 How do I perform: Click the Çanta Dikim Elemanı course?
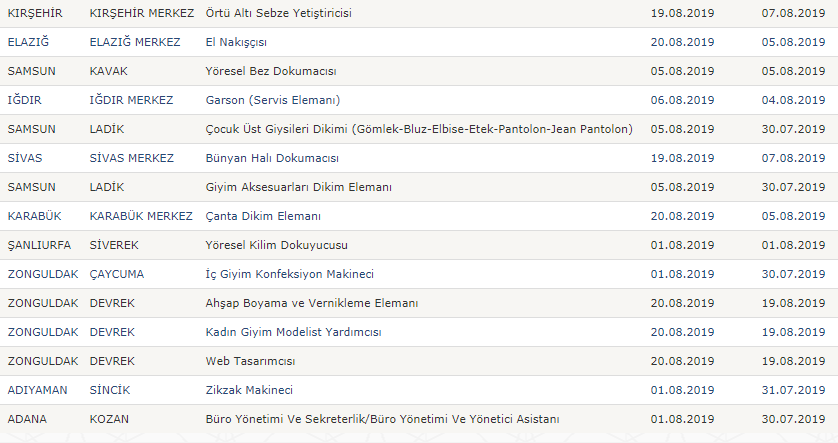point(262,216)
